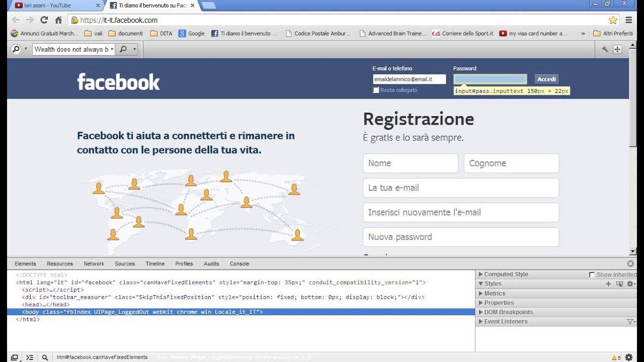The image size is (644, 362).
Task: Click the facebook logo
Action: pos(118,81)
